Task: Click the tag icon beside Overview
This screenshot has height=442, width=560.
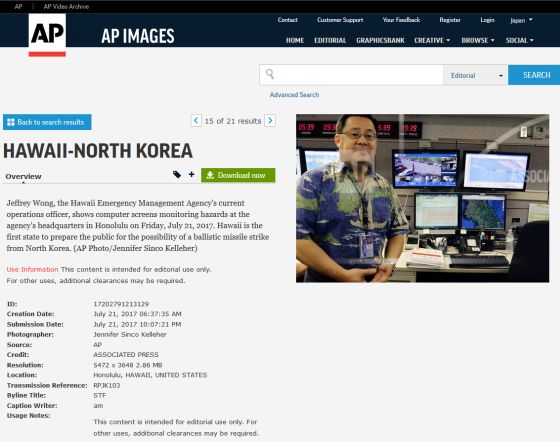Action: [177, 175]
